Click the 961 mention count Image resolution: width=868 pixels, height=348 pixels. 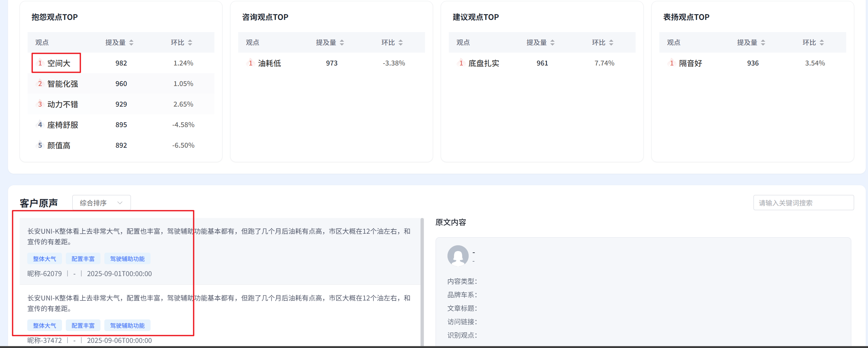coord(542,63)
